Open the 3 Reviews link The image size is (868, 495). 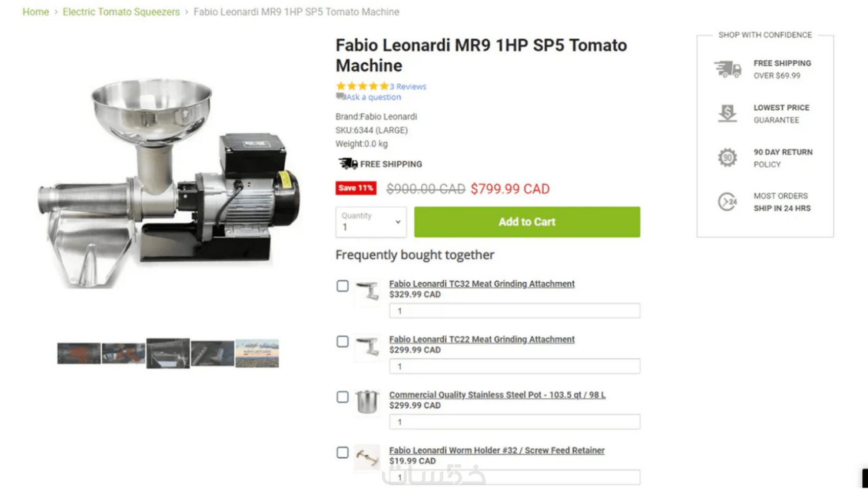tap(408, 86)
